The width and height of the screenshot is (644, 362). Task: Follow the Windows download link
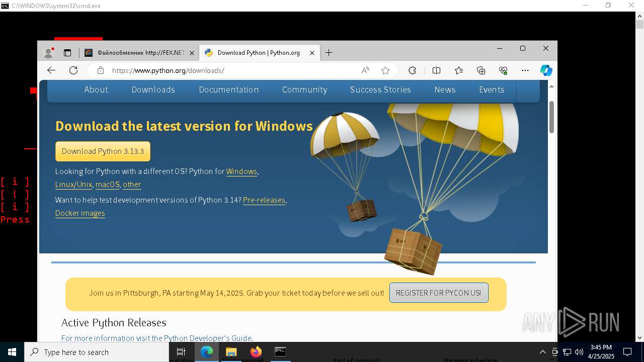coord(242,171)
